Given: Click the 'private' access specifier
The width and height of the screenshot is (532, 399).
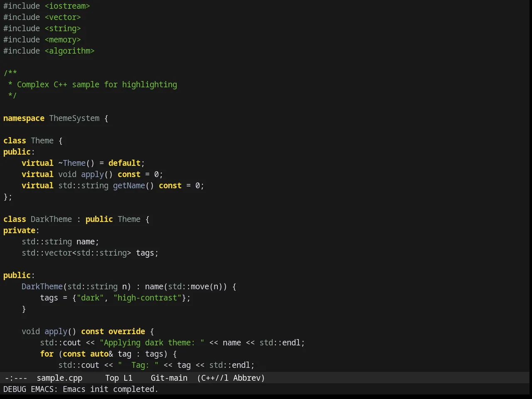Looking at the screenshot, I should tap(19, 230).
